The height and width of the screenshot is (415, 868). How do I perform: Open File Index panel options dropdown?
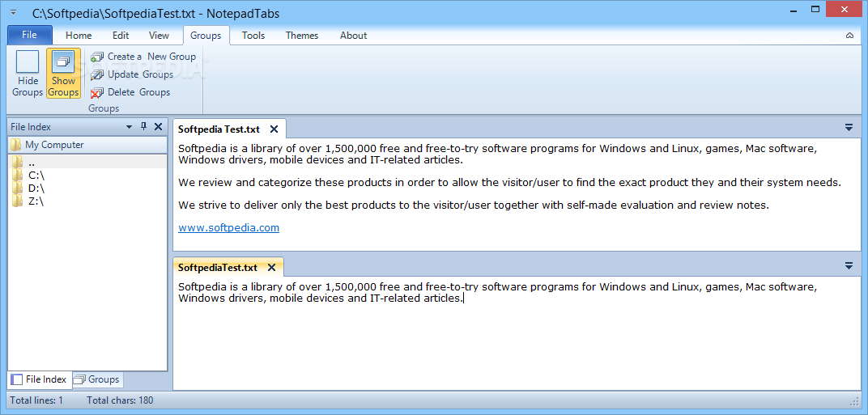129,127
